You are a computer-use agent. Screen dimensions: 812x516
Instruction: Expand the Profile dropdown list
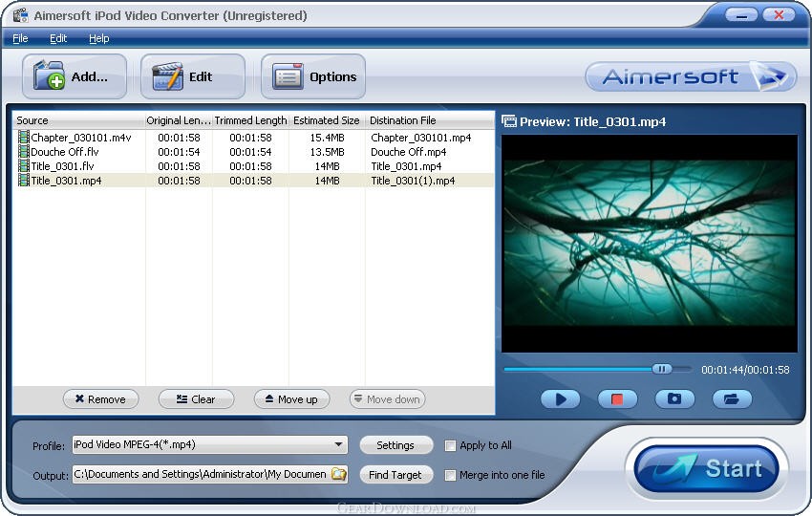338,444
